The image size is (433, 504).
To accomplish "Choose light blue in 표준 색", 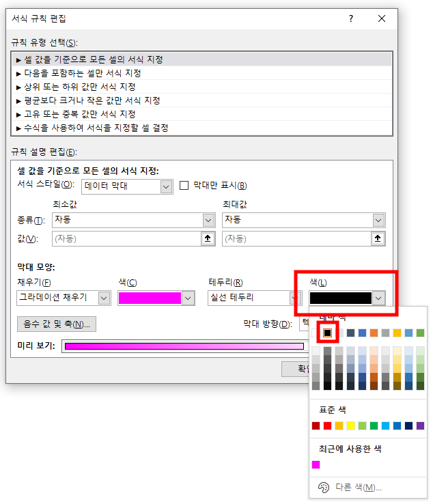I will click(x=385, y=426).
